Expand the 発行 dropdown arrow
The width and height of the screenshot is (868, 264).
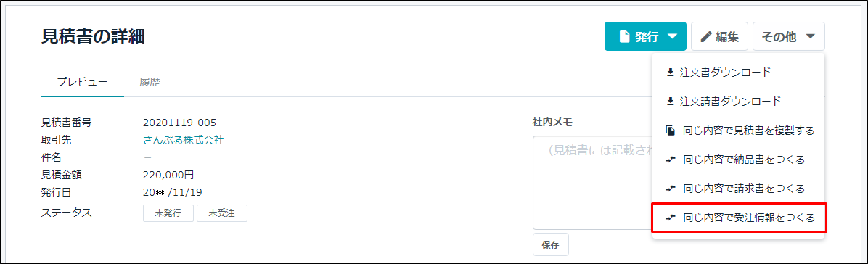672,36
